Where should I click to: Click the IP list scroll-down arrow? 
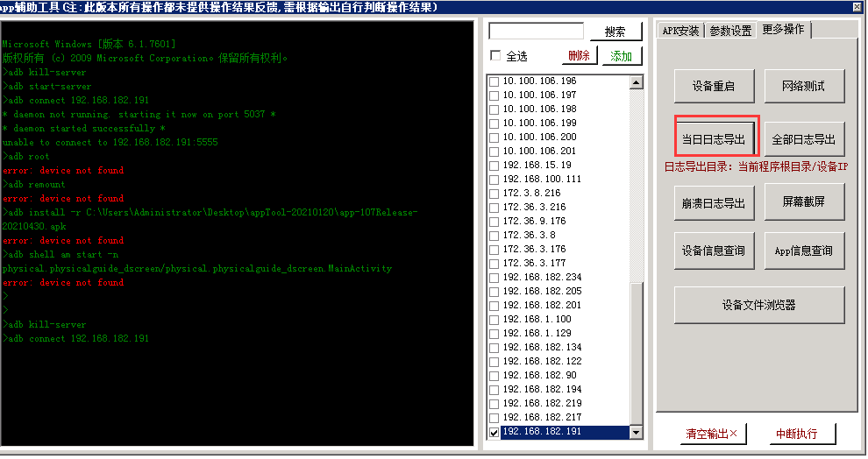(x=637, y=433)
